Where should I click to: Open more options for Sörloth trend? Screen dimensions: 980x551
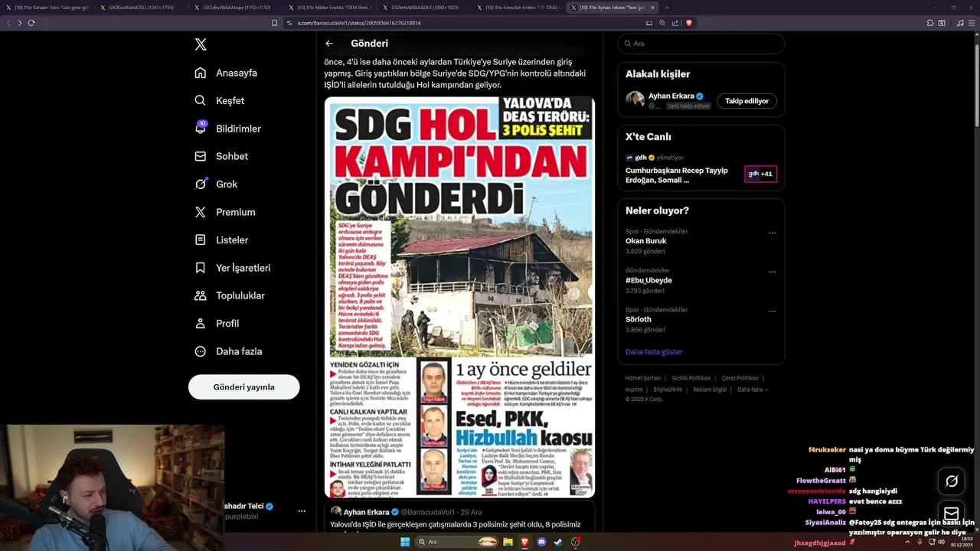point(772,311)
